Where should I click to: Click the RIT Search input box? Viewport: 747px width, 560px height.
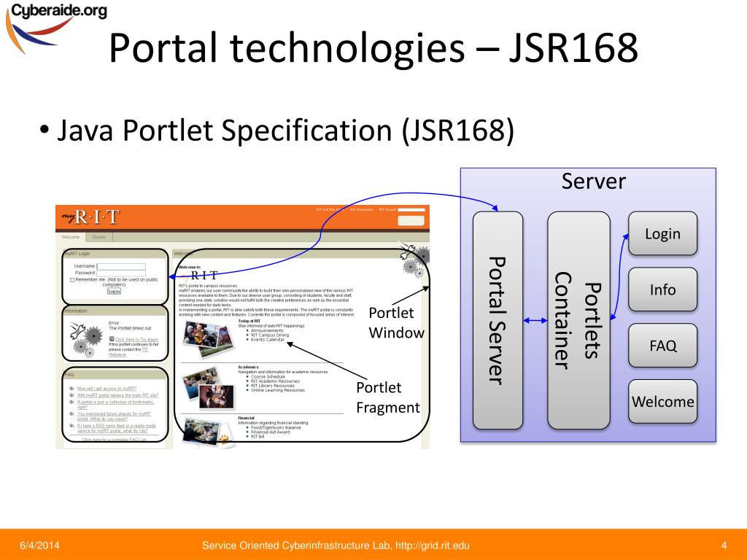pyautogui.click(x=411, y=209)
